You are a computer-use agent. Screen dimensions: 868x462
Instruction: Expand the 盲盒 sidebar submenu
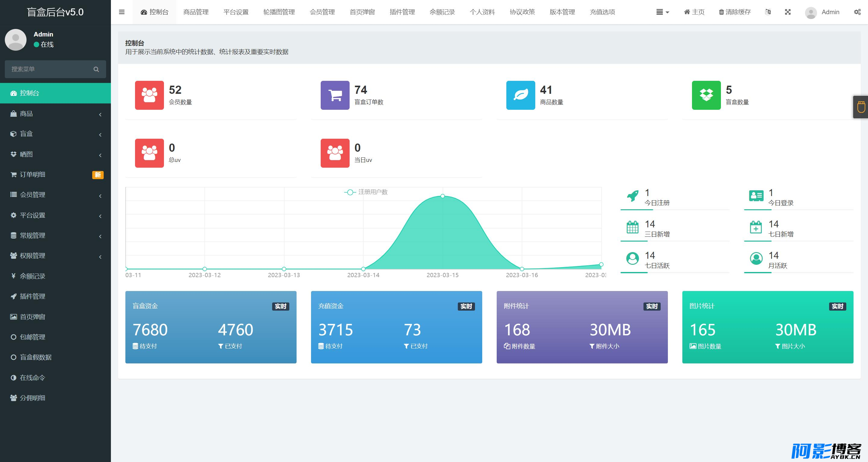coord(55,134)
